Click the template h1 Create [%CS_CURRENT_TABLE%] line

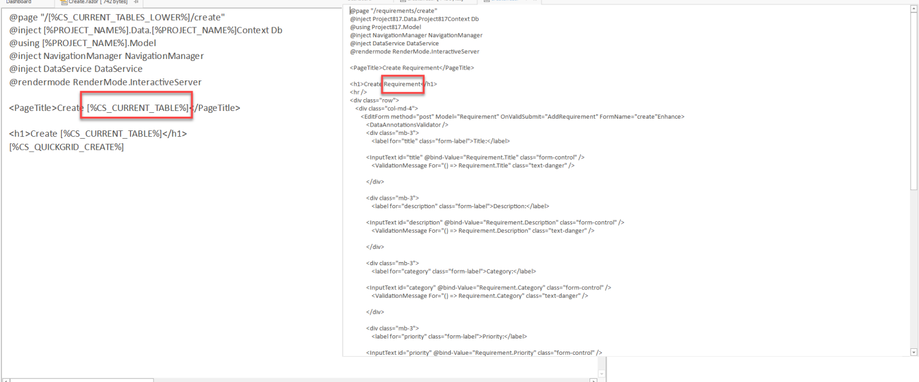point(98,134)
